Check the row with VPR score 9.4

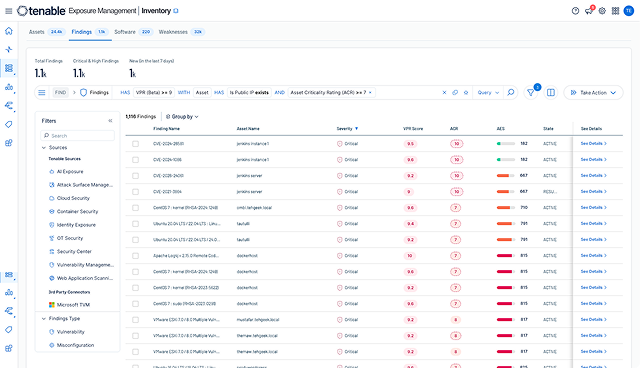(x=136, y=224)
